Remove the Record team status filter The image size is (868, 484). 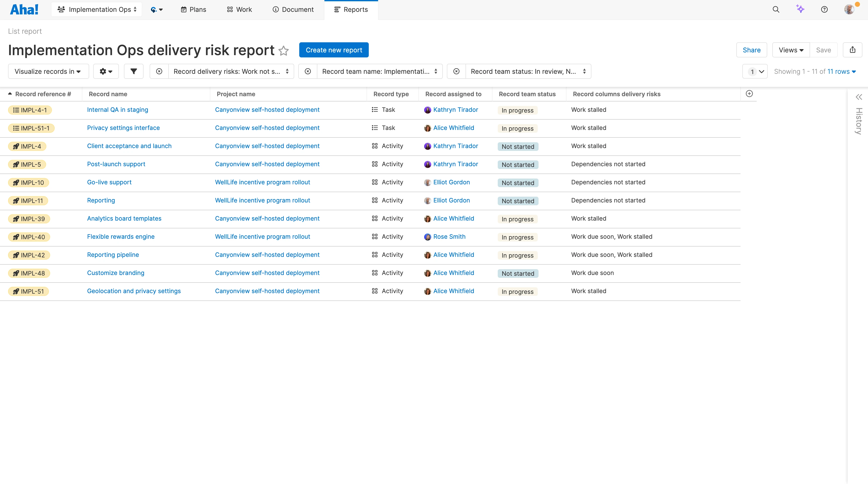[456, 71]
